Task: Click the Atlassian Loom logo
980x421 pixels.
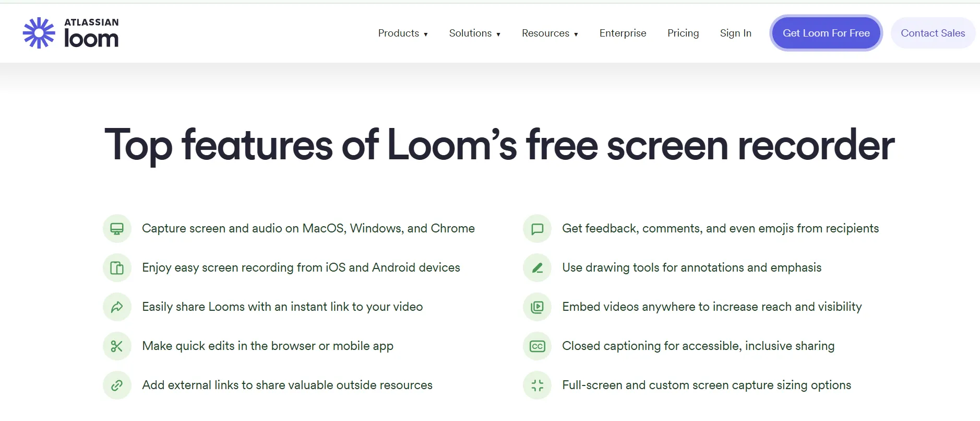Action: [x=71, y=33]
